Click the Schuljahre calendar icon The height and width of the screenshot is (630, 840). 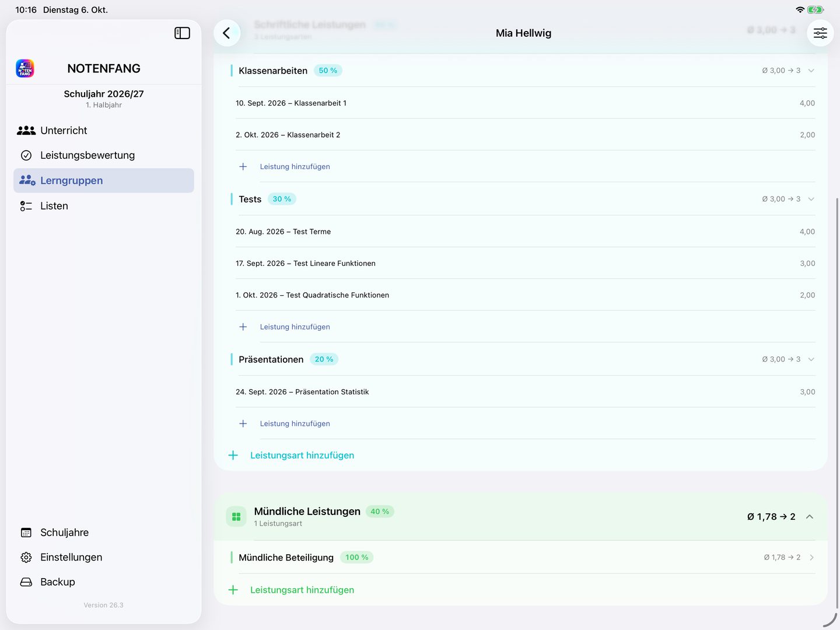[x=26, y=533]
